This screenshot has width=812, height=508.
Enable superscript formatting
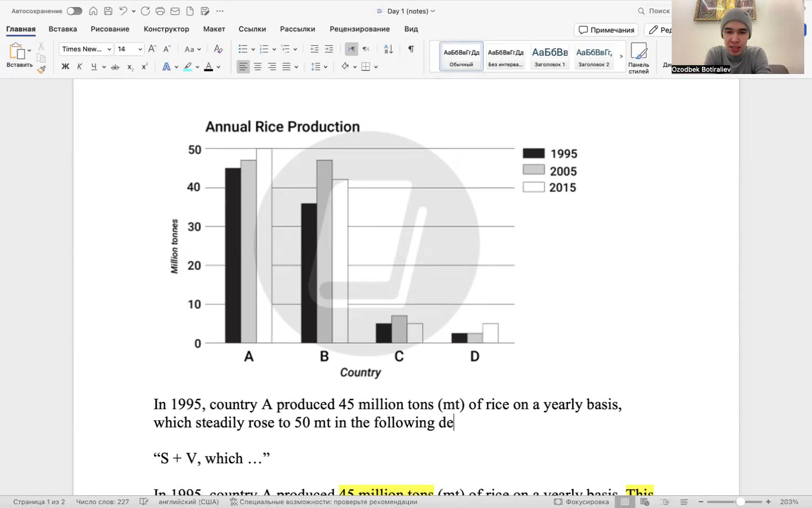point(144,66)
